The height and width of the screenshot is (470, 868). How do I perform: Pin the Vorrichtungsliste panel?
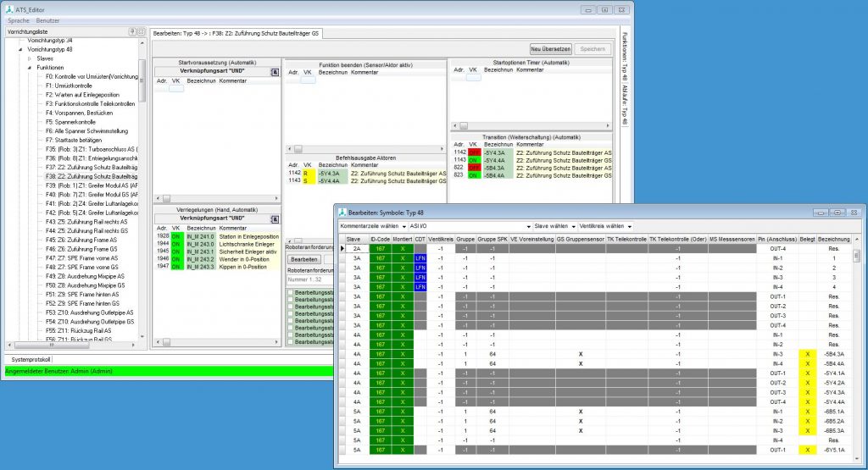tap(131, 31)
